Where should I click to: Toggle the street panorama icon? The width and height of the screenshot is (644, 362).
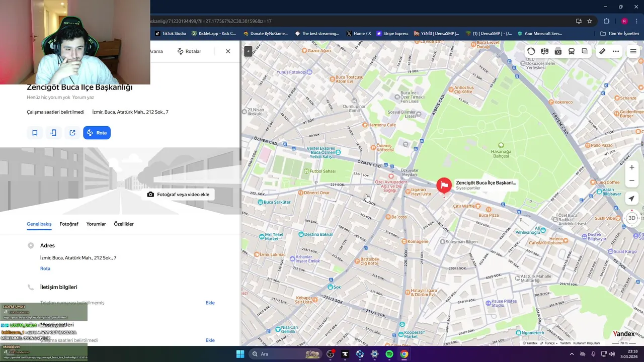tap(544, 51)
